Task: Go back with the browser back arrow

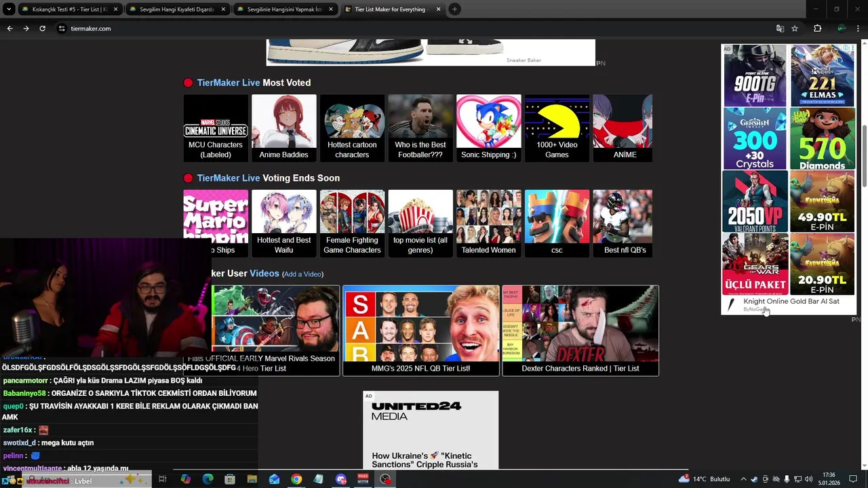Action: 9,28
